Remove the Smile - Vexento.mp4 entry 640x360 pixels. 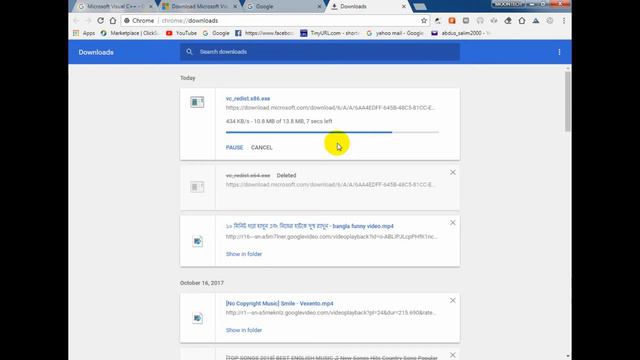tap(453, 300)
